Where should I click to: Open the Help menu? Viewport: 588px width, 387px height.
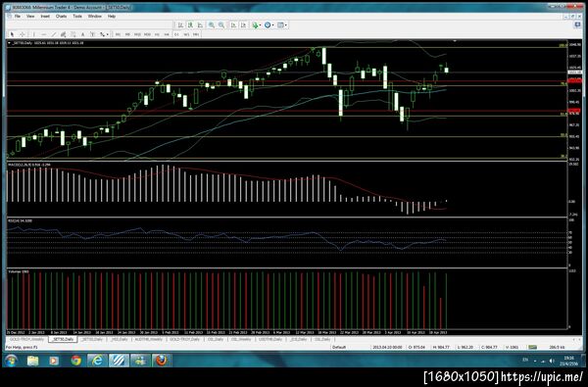(x=112, y=17)
